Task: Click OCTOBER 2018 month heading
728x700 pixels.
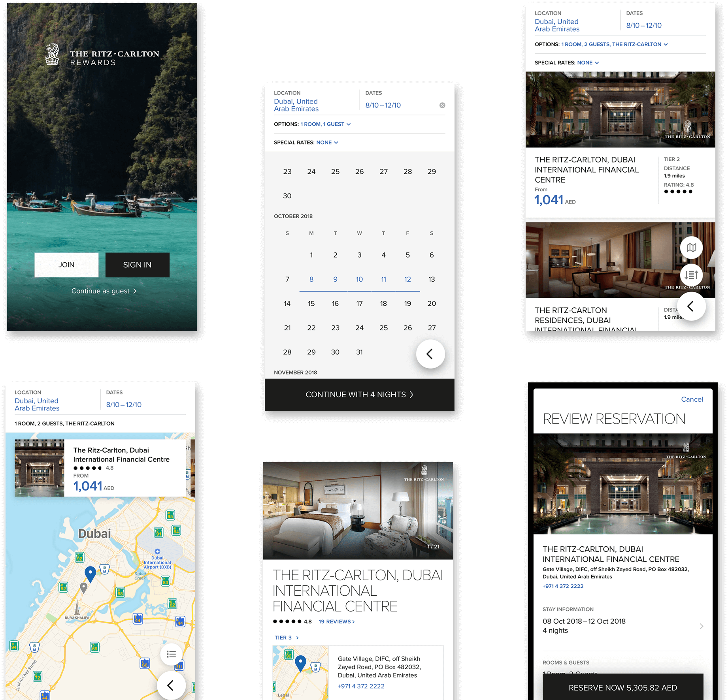Action: point(293,216)
